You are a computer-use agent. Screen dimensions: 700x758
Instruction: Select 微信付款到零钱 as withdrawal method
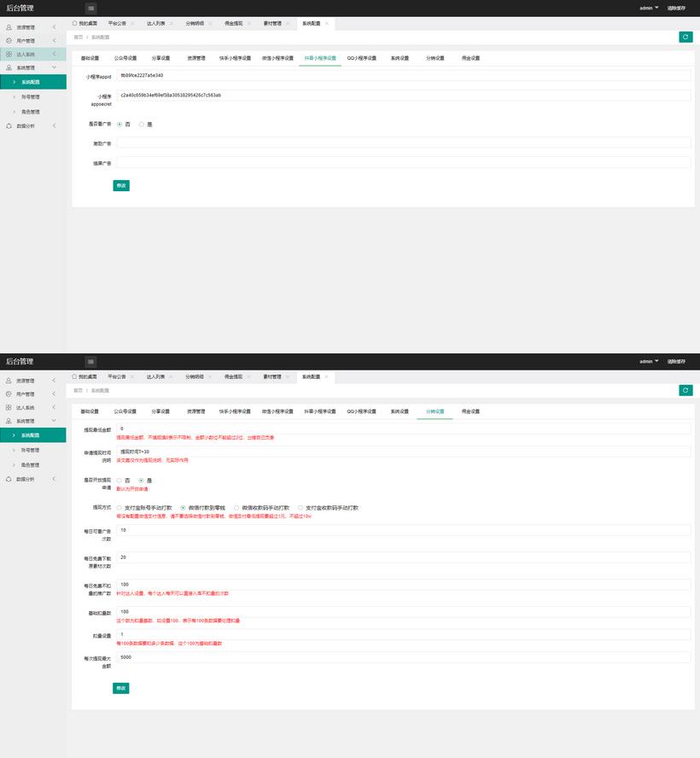183,507
